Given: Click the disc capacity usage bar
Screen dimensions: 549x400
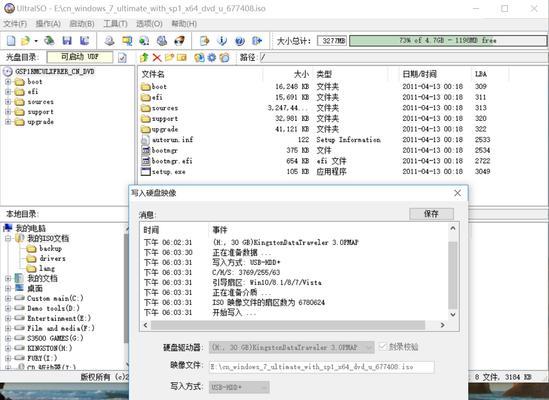Looking at the screenshot, I should [x=448, y=41].
